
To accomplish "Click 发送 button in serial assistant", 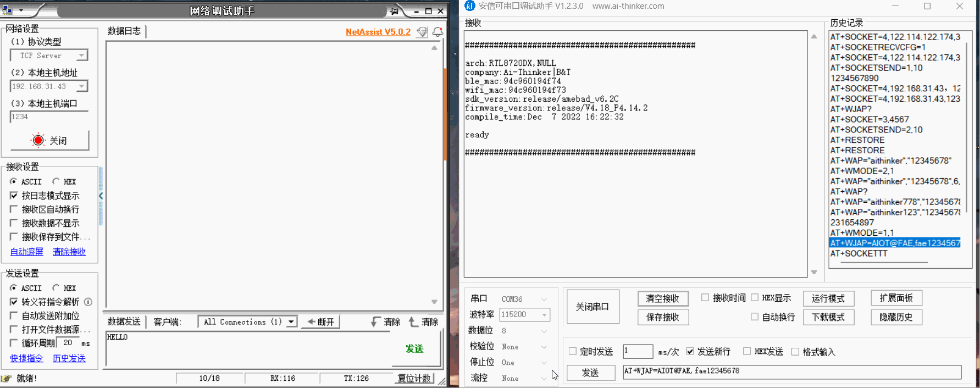I will coord(590,373).
